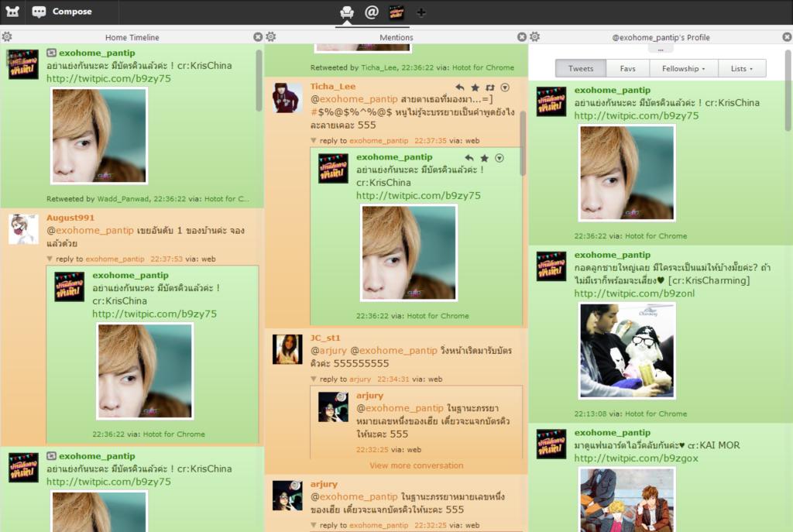The image size is (793, 532).
Task: Click Mentions column vertical scrollbar
Action: (x=523, y=143)
